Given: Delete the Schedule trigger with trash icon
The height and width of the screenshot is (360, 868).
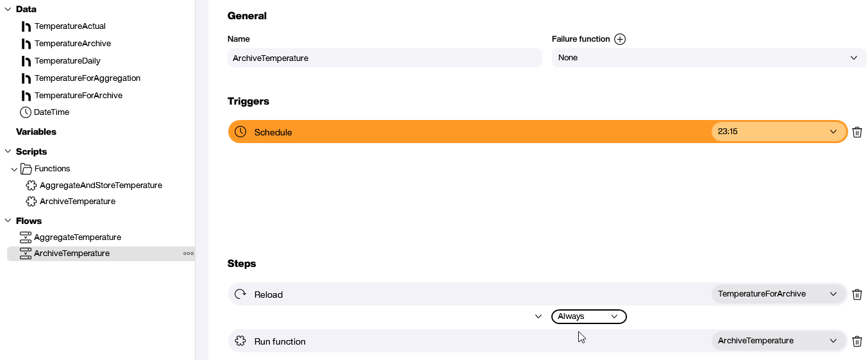Looking at the screenshot, I should pyautogui.click(x=857, y=132).
